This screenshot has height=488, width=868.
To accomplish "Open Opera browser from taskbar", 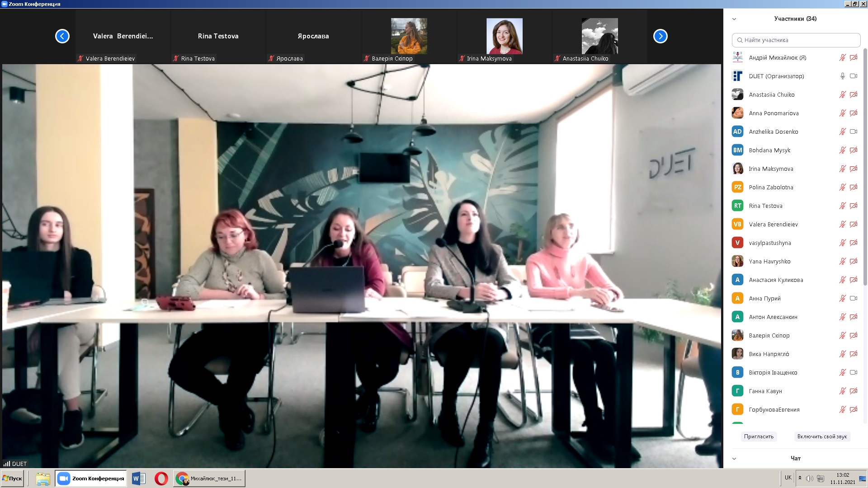I will pyautogui.click(x=161, y=479).
